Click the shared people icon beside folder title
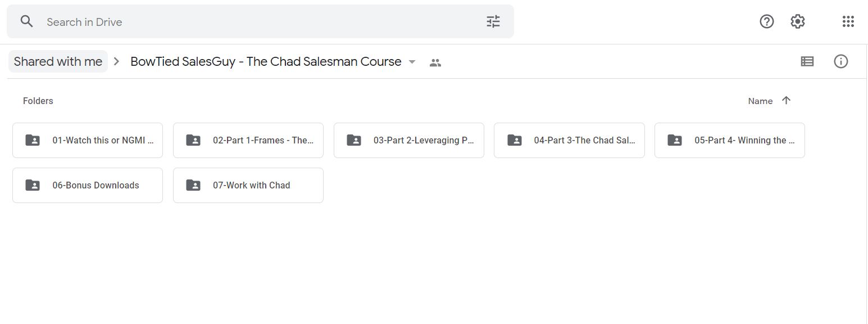Screen dimensions: 868x324 click(435, 62)
